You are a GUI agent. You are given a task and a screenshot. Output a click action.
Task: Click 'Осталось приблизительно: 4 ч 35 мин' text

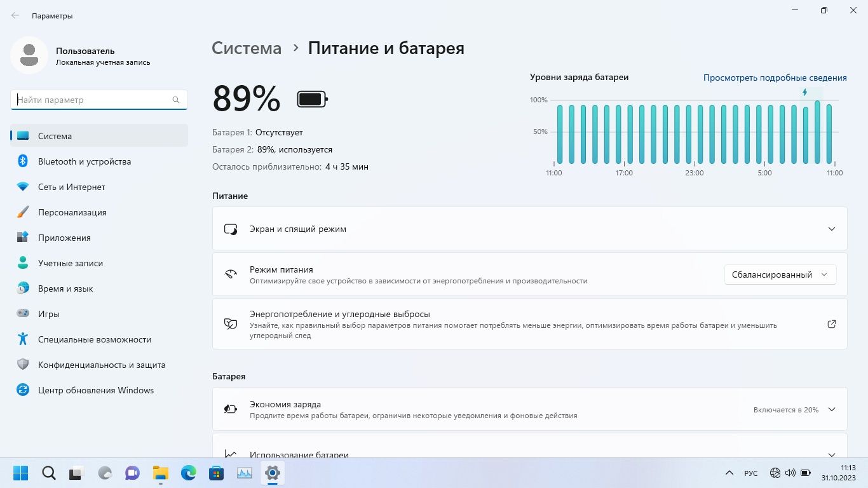pos(290,166)
